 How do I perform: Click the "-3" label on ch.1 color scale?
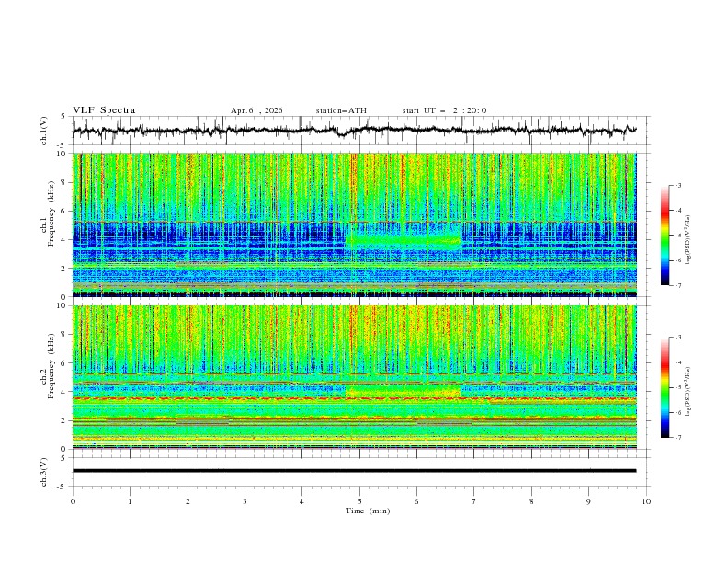(x=677, y=185)
